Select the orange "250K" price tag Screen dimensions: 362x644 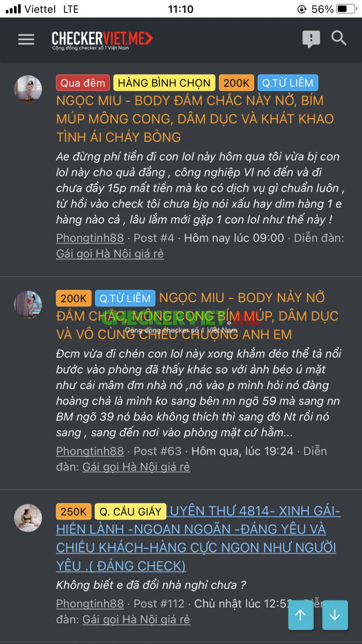click(x=73, y=511)
